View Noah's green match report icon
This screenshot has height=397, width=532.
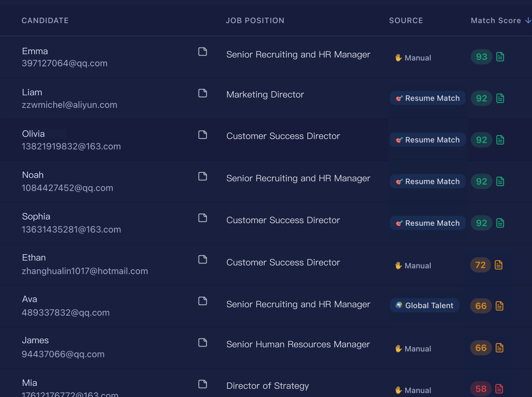(x=500, y=181)
